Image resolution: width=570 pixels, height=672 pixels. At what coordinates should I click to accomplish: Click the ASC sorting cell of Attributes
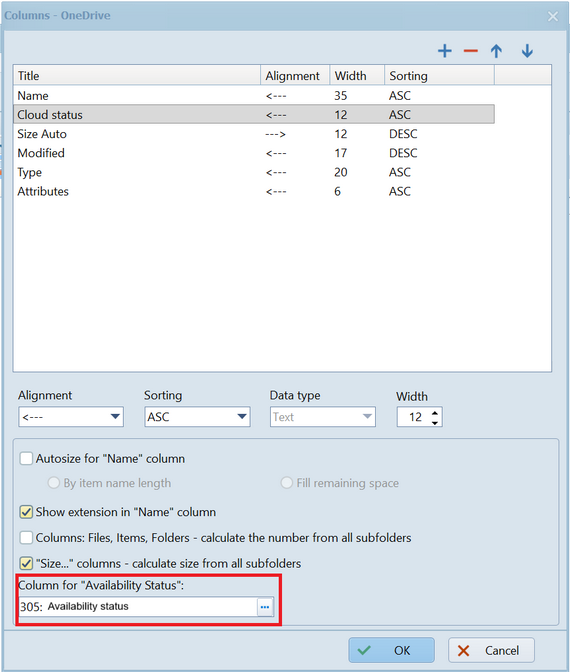click(399, 191)
